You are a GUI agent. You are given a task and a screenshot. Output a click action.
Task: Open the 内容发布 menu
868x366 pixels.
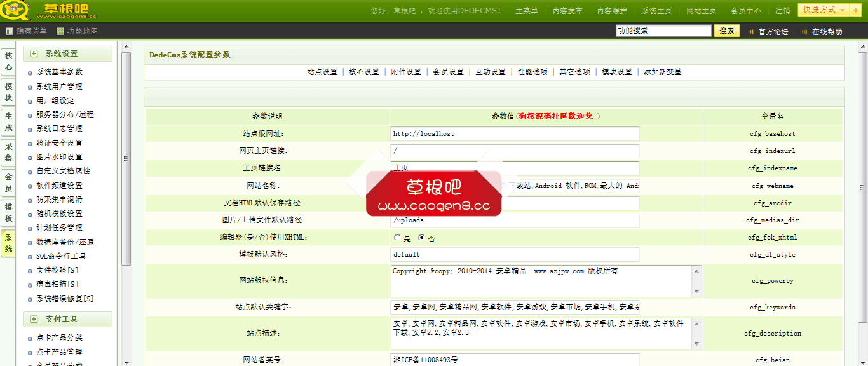567,10
